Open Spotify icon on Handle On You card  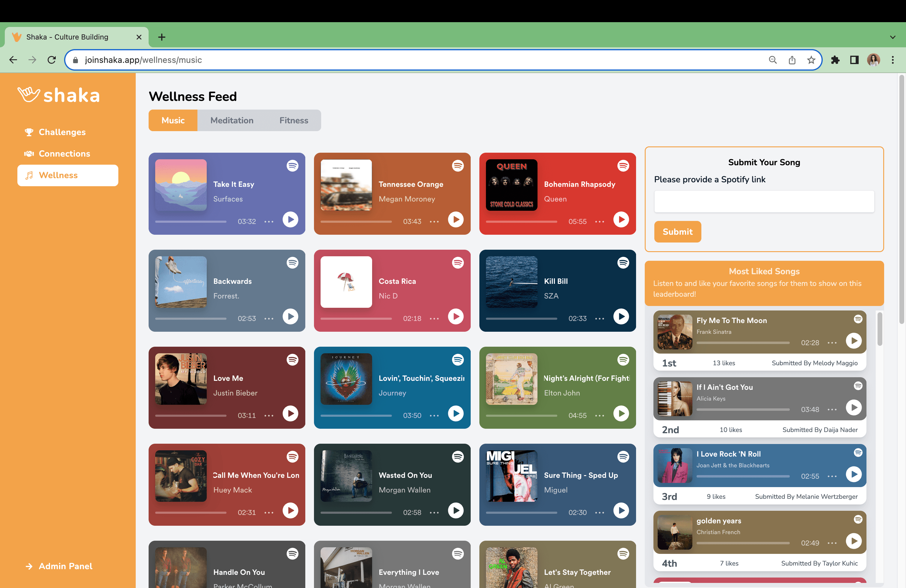292,554
